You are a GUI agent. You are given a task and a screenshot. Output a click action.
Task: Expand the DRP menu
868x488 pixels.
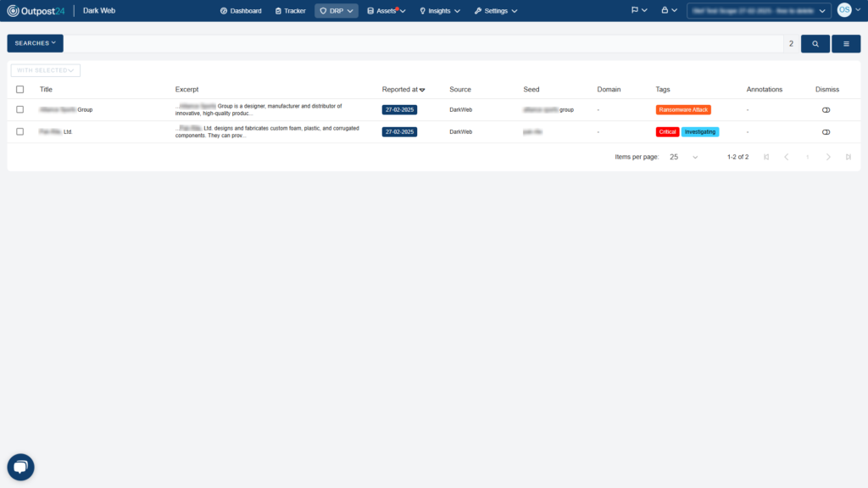pyautogui.click(x=336, y=10)
